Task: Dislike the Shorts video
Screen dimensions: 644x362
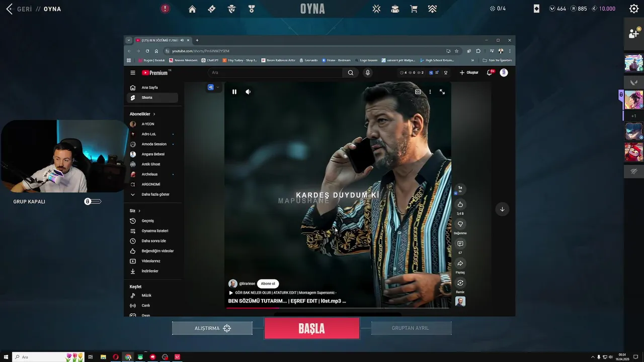Action: tap(460, 224)
